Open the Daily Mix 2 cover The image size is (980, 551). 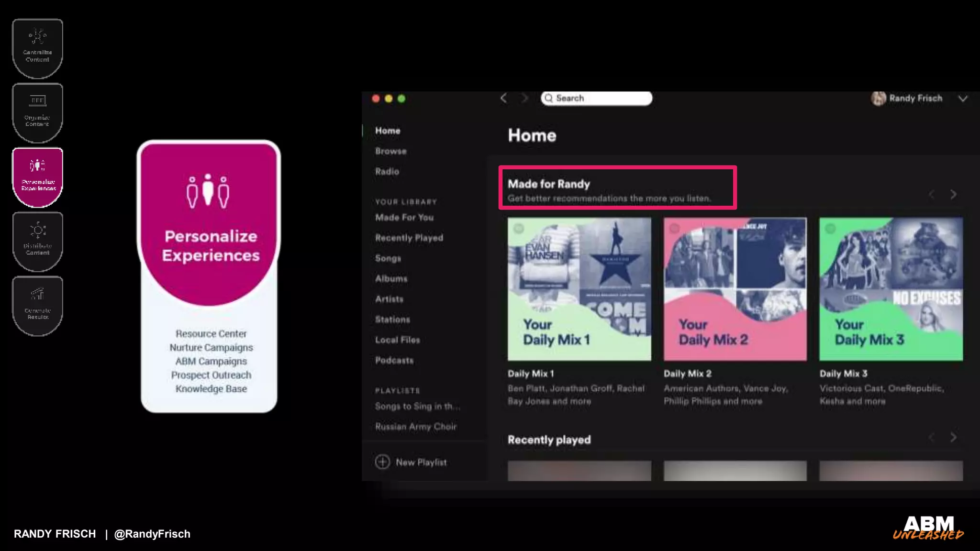[735, 289]
